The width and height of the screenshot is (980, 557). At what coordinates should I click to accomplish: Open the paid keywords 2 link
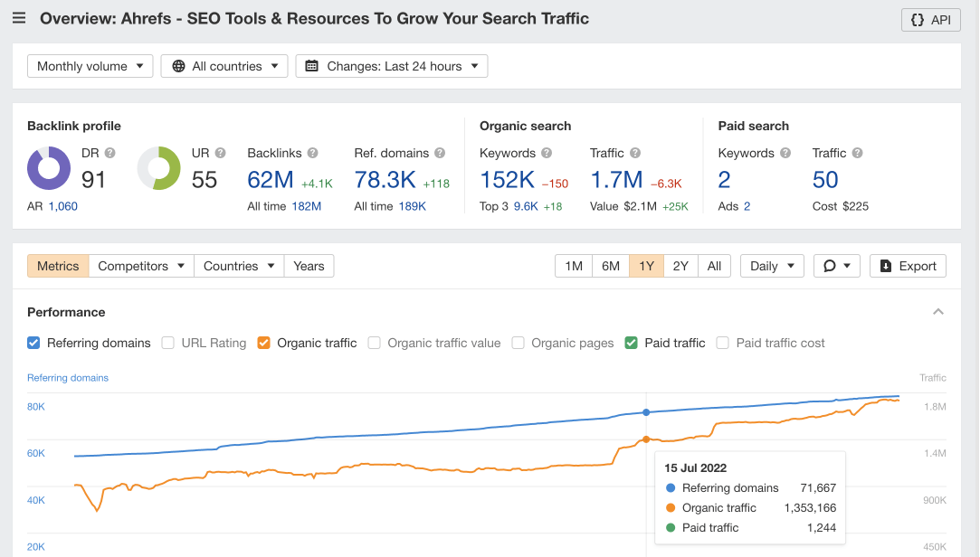coord(725,180)
